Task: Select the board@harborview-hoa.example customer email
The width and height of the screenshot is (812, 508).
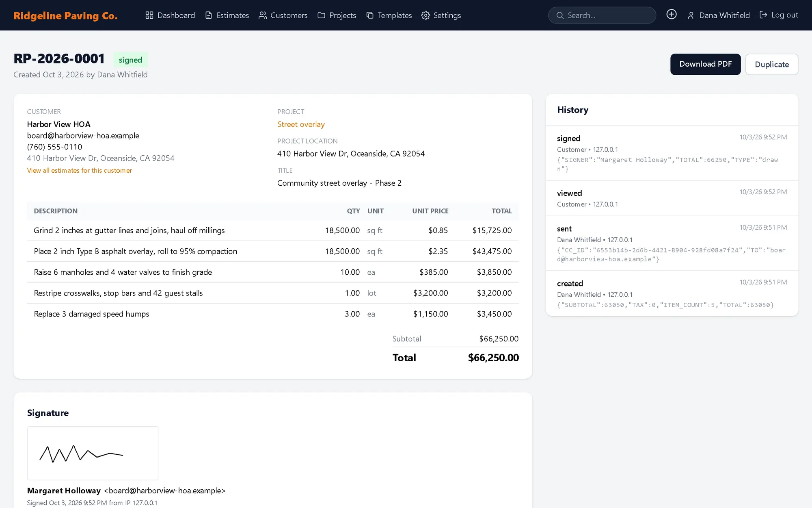Action: 83,136
